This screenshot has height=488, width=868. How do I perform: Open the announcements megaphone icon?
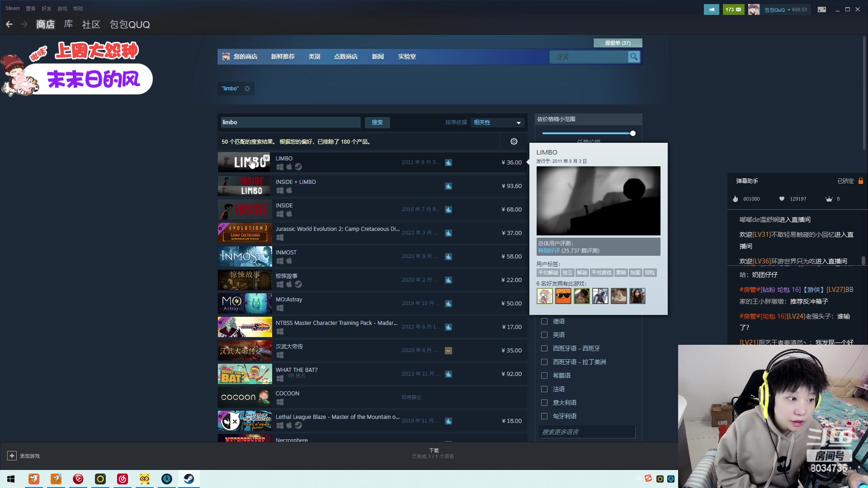[x=711, y=9]
